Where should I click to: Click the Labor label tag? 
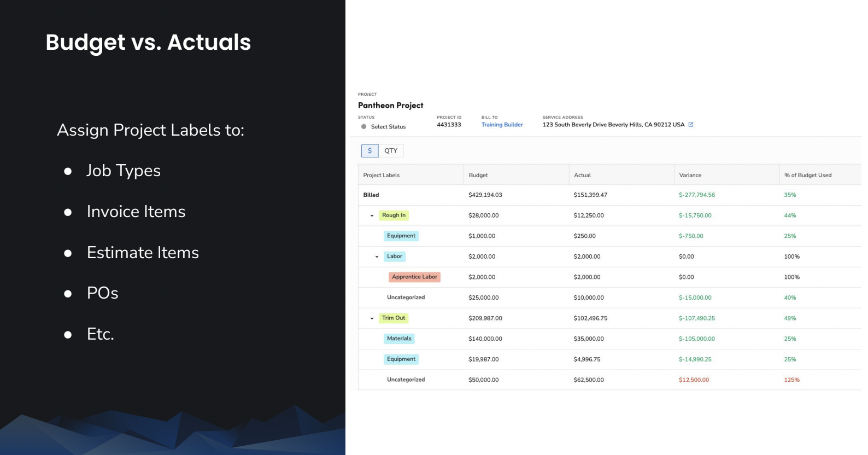pyautogui.click(x=395, y=256)
